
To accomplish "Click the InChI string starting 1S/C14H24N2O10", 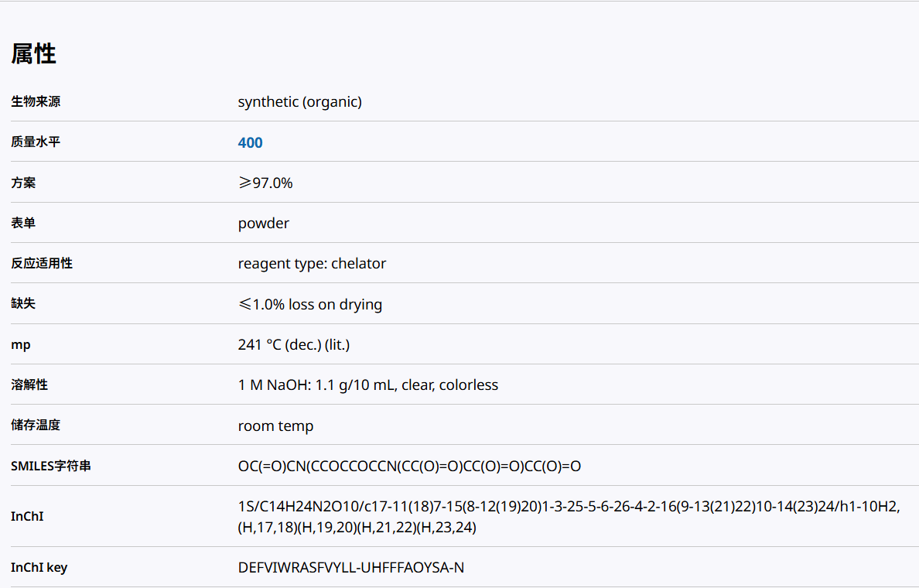I will 569,517.
